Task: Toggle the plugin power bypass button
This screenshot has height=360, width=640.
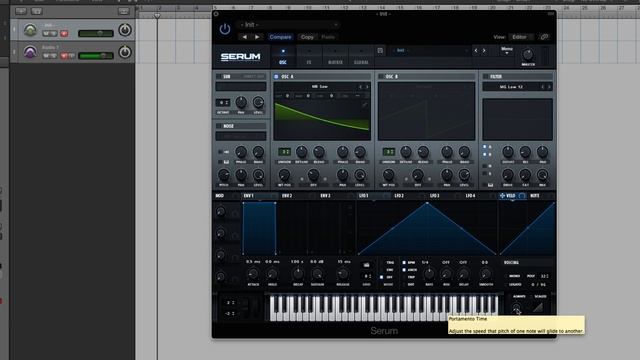Action: pyautogui.click(x=224, y=29)
